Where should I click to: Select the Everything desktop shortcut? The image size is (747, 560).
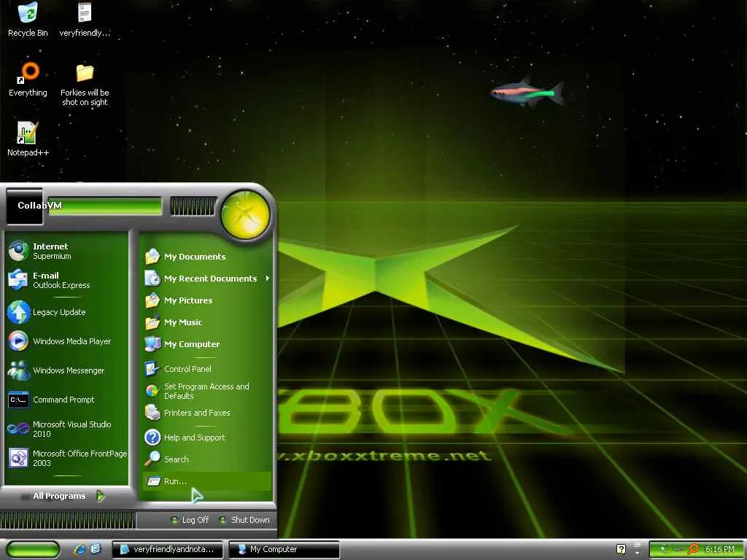[28, 79]
